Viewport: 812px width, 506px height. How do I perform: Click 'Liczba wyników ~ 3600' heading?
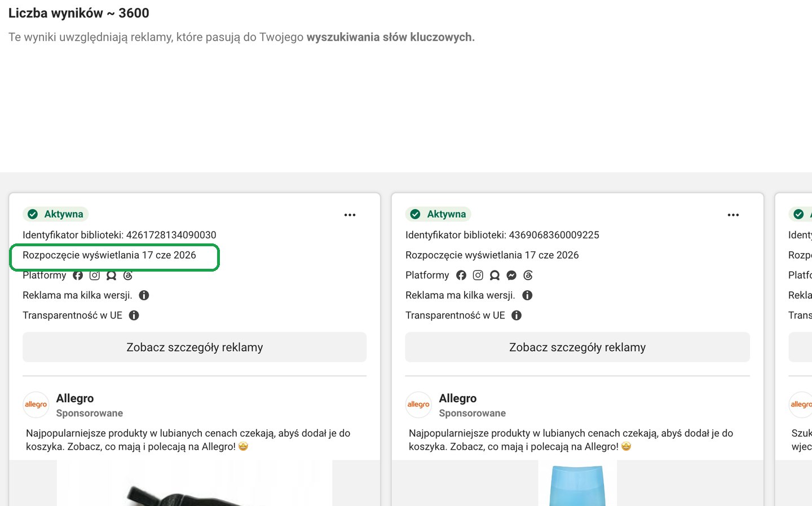pyautogui.click(x=79, y=13)
